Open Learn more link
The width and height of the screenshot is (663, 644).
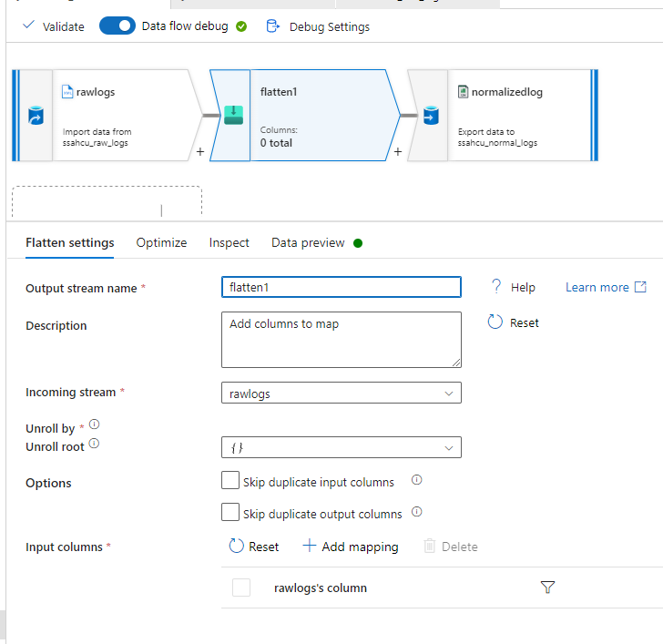pyautogui.click(x=597, y=288)
